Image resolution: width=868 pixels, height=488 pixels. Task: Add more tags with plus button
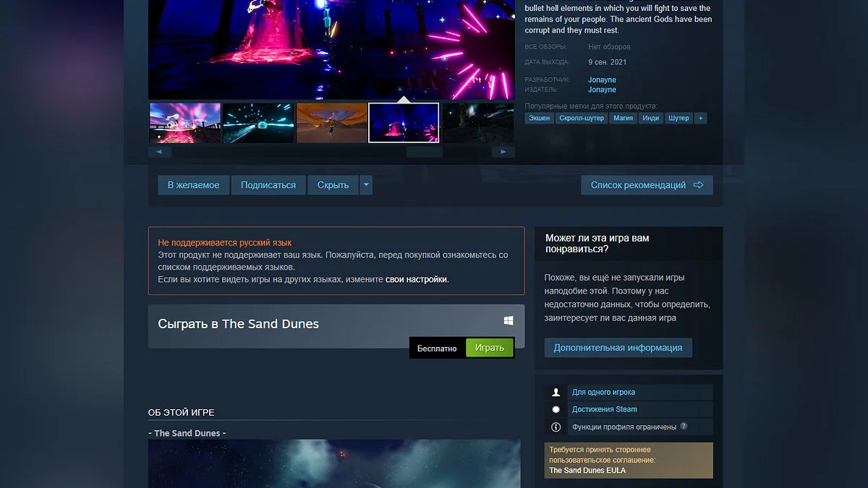(x=700, y=118)
